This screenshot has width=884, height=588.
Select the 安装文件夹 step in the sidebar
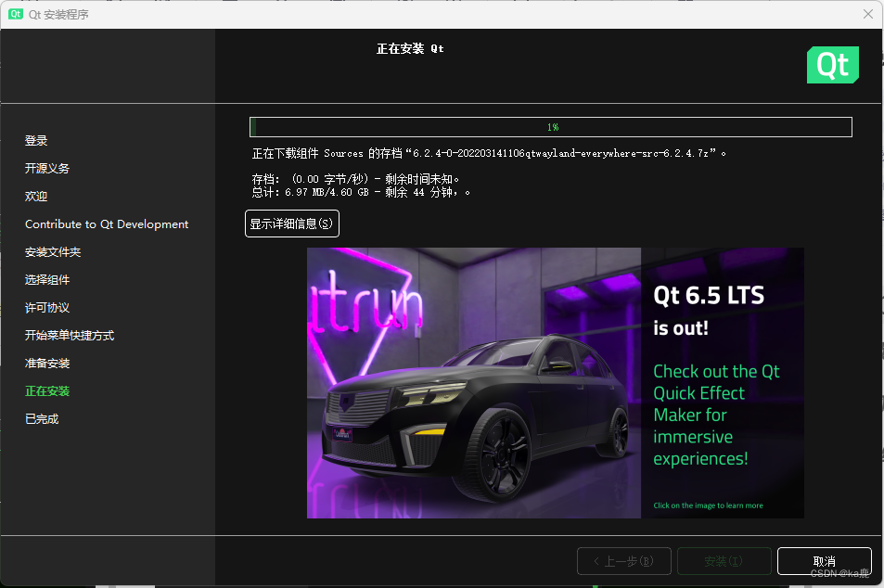coord(53,252)
